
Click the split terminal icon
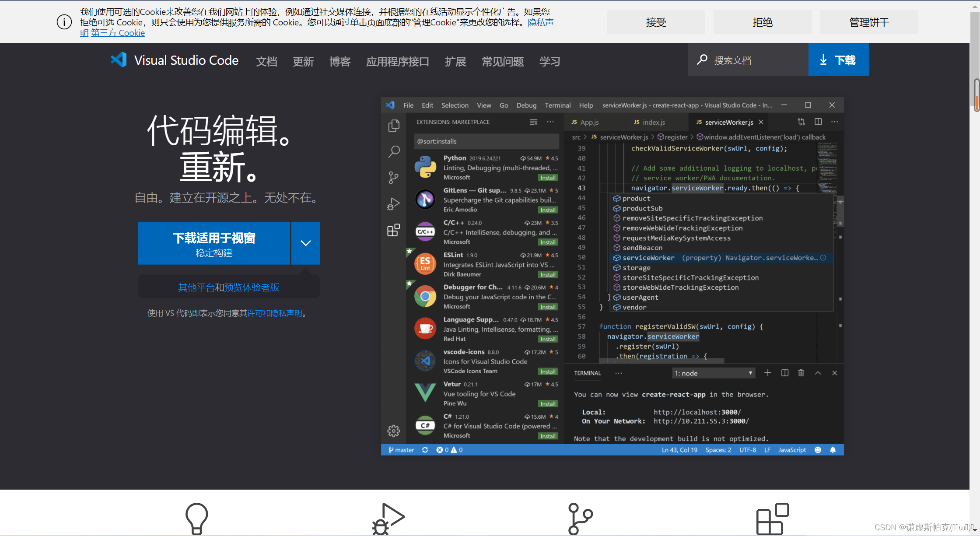pos(785,373)
